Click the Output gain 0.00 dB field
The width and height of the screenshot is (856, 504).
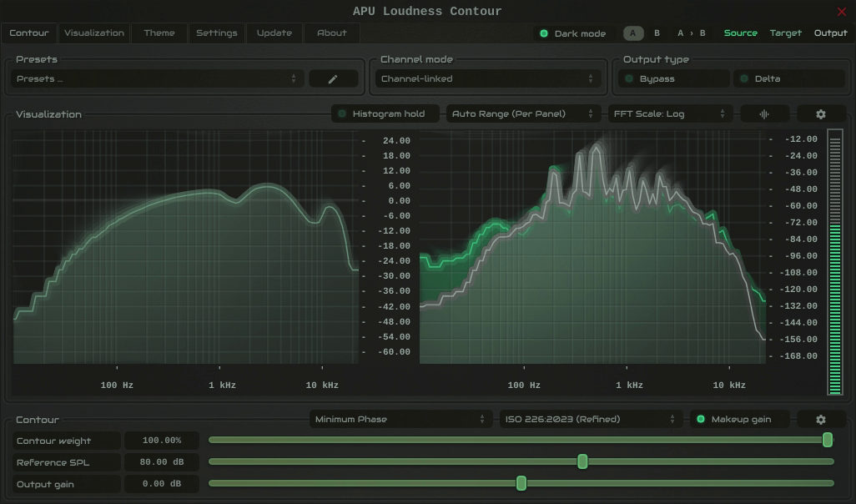[x=162, y=484]
